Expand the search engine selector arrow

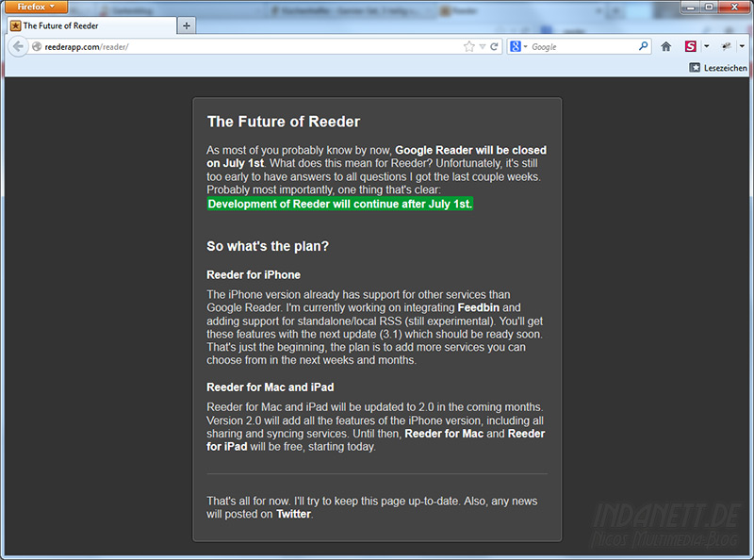[525, 47]
